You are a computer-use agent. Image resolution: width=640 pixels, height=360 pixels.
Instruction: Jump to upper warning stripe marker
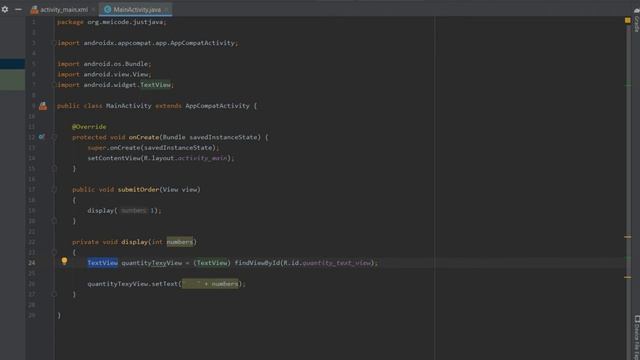(x=628, y=237)
